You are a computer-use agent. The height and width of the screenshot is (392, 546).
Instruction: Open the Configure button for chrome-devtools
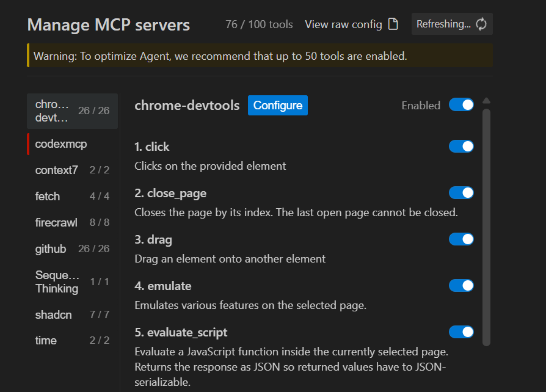coord(278,105)
